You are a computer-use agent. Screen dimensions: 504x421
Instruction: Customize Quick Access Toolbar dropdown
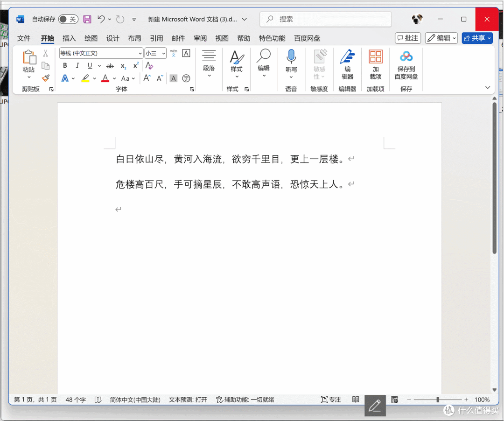134,19
